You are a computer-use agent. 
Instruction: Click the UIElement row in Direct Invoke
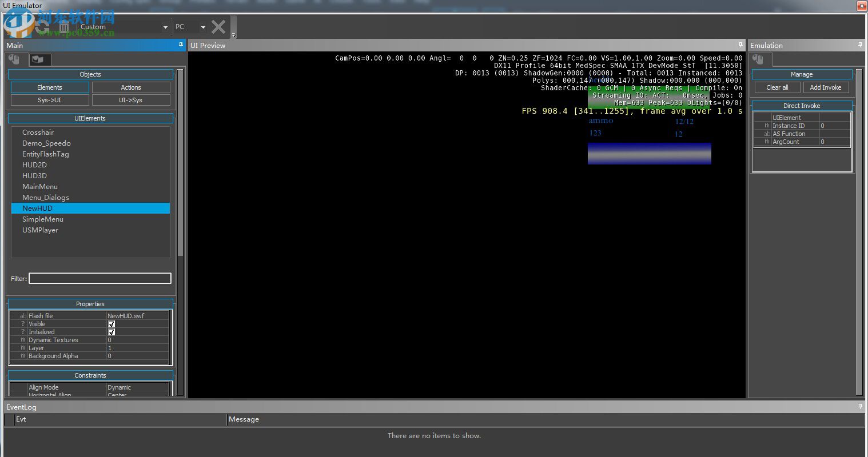(x=802, y=118)
